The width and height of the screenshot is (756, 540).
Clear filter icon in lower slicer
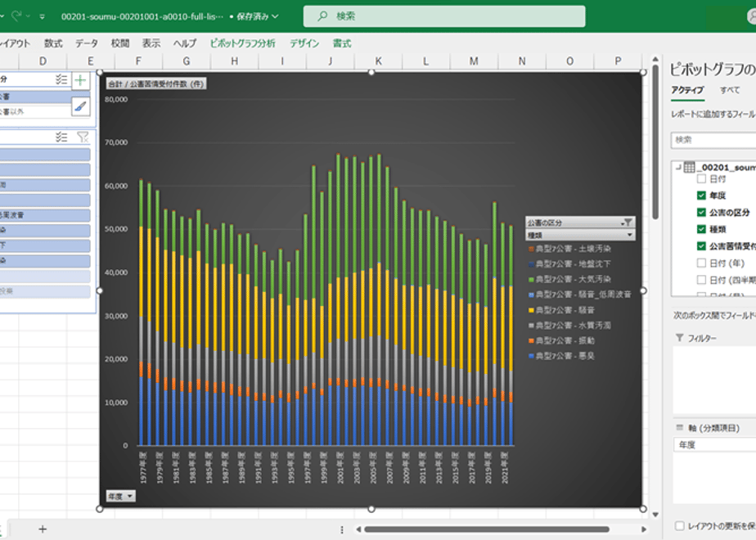tap(83, 137)
